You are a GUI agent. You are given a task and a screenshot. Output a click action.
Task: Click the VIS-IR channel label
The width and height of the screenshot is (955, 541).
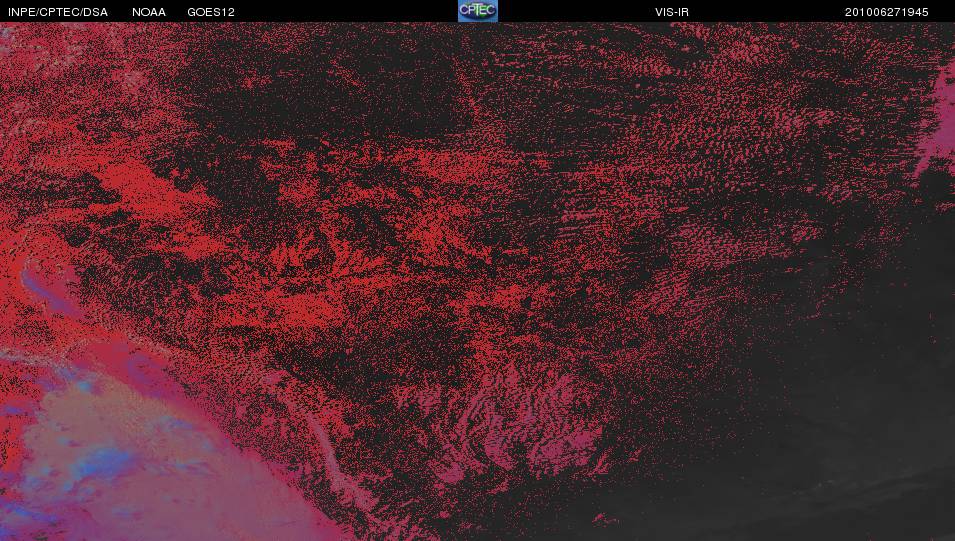(672, 12)
